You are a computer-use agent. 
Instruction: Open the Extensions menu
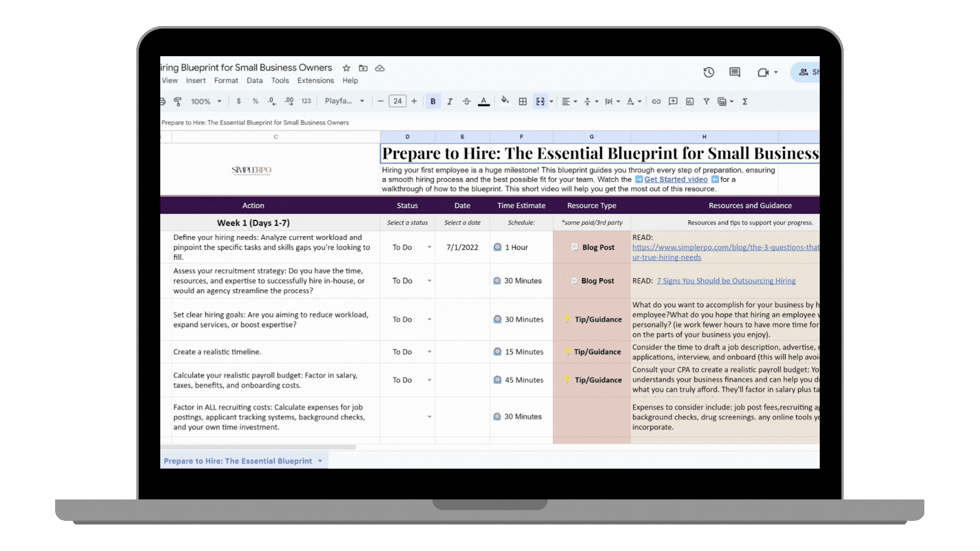click(x=315, y=81)
